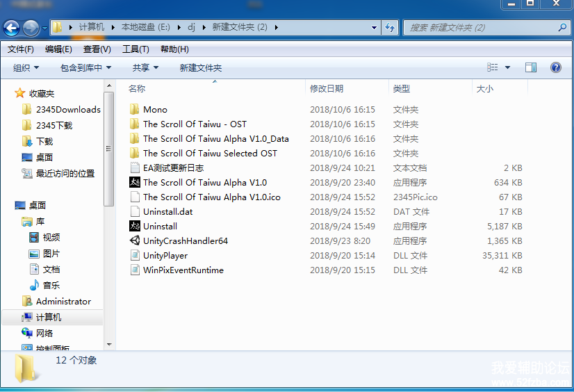The height and width of the screenshot is (392, 574).
Task: Sort by 大小 column header
Action: point(485,88)
